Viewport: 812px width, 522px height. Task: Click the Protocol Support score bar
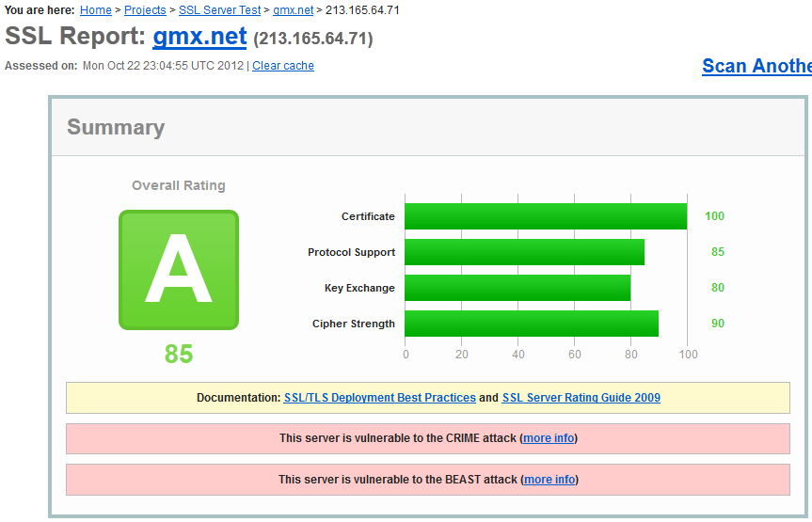[524, 252]
